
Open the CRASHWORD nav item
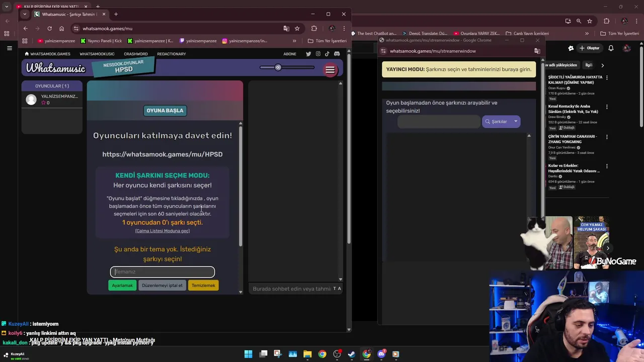coord(136,54)
